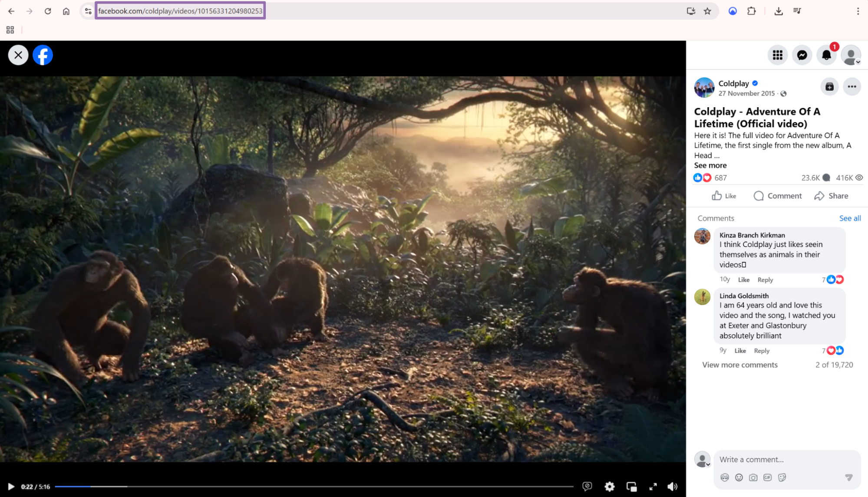Click the video title heading
The image size is (868, 497).
757,117
